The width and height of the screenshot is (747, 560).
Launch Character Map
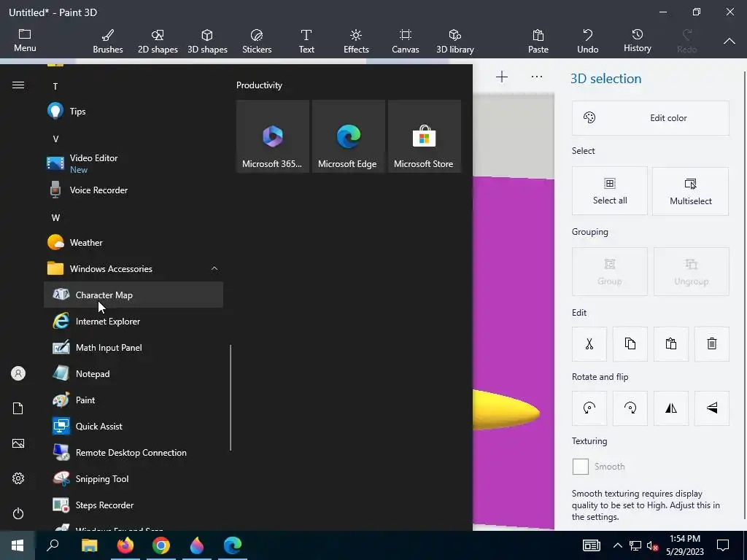[133, 295]
